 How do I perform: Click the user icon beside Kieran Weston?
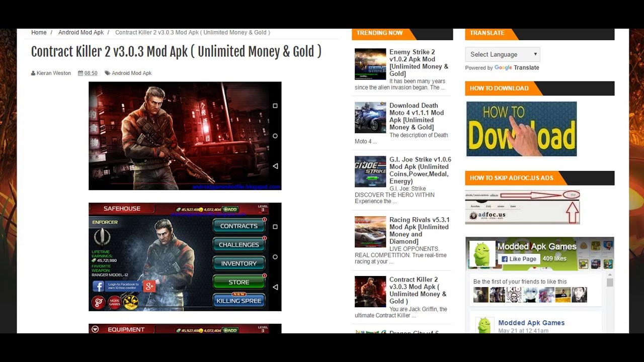click(x=33, y=73)
